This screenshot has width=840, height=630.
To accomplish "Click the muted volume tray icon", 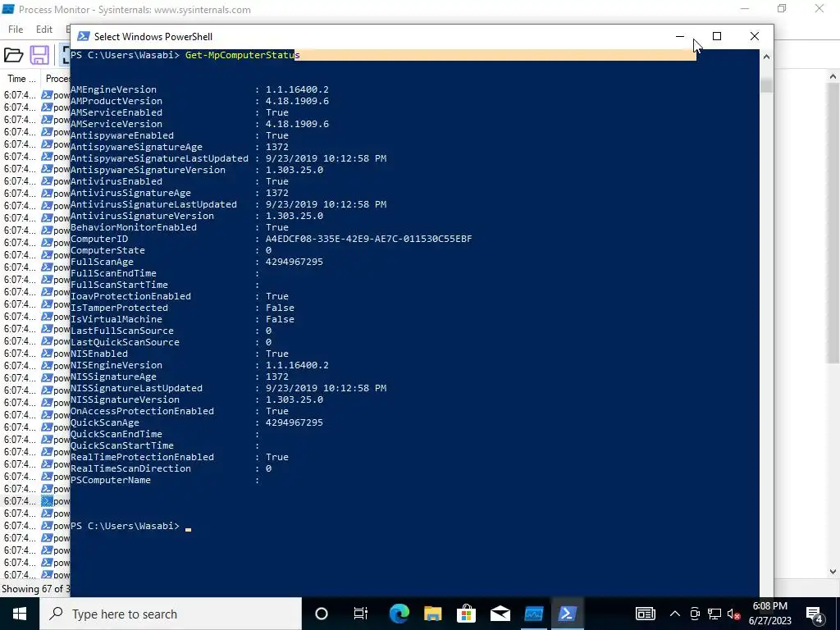I will (734, 614).
